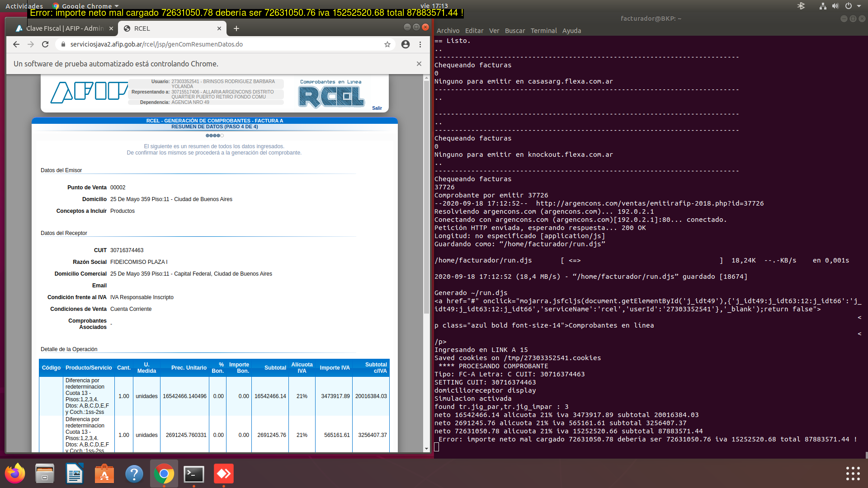This screenshot has width=868, height=488.
Task: Switch to Terminal in the dock
Action: (194, 474)
